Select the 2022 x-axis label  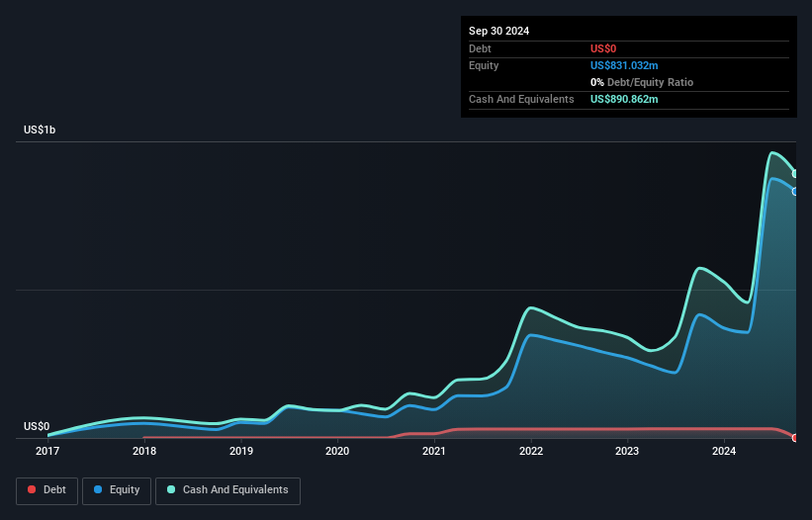click(x=531, y=451)
